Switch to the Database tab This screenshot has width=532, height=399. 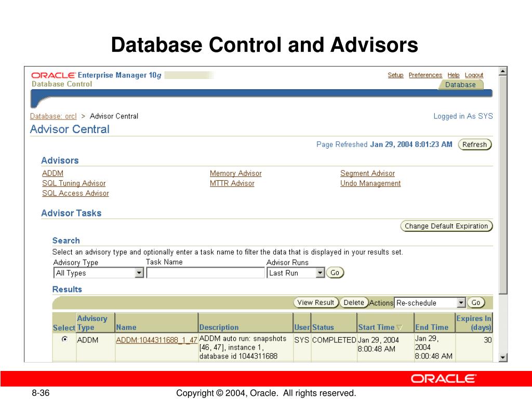click(x=460, y=85)
